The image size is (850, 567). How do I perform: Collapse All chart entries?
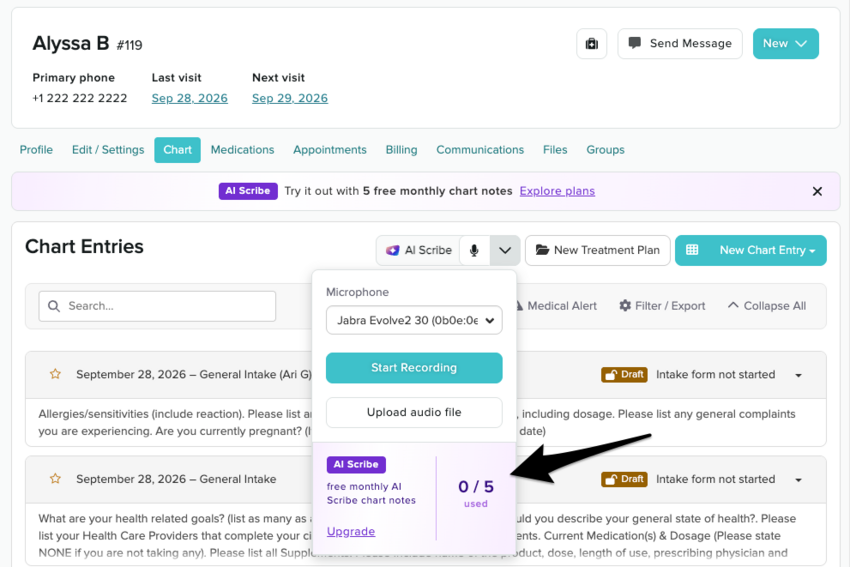coord(767,306)
